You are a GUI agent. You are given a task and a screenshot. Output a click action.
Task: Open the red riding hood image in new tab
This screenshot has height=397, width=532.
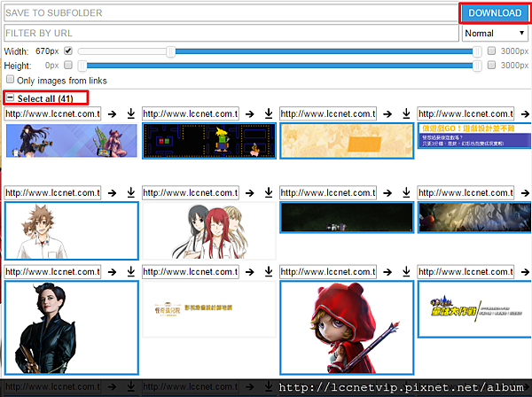[x=387, y=272]
